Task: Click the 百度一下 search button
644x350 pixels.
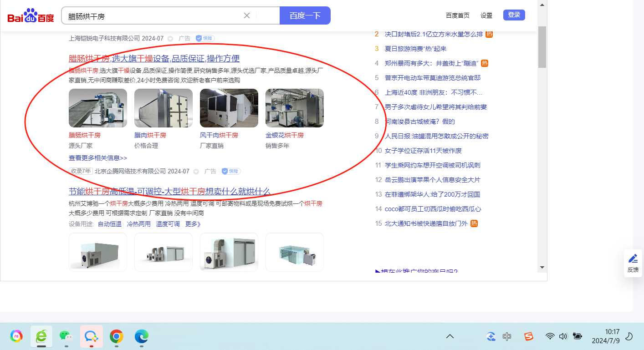Action: pos(305,15)
